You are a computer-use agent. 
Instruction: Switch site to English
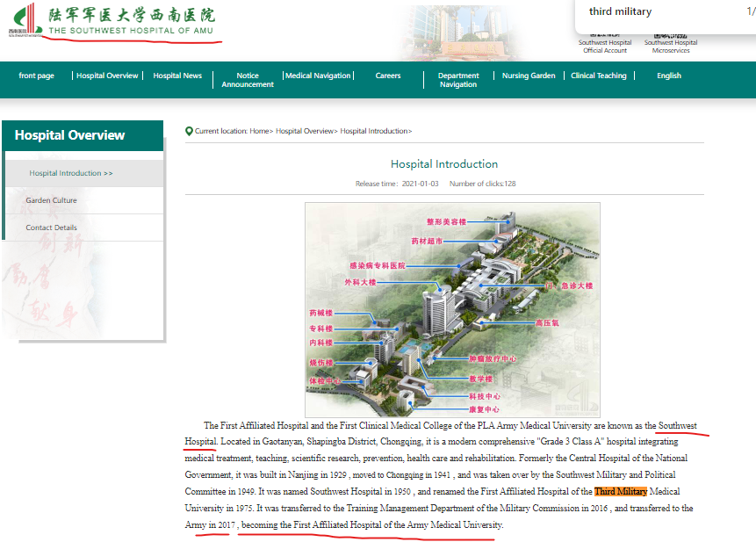[669, 76]
